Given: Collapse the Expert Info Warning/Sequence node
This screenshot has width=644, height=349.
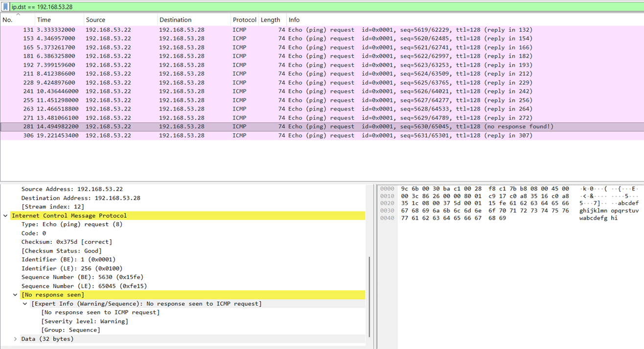Looking at the screenshot, I should [x=25, y=304].
